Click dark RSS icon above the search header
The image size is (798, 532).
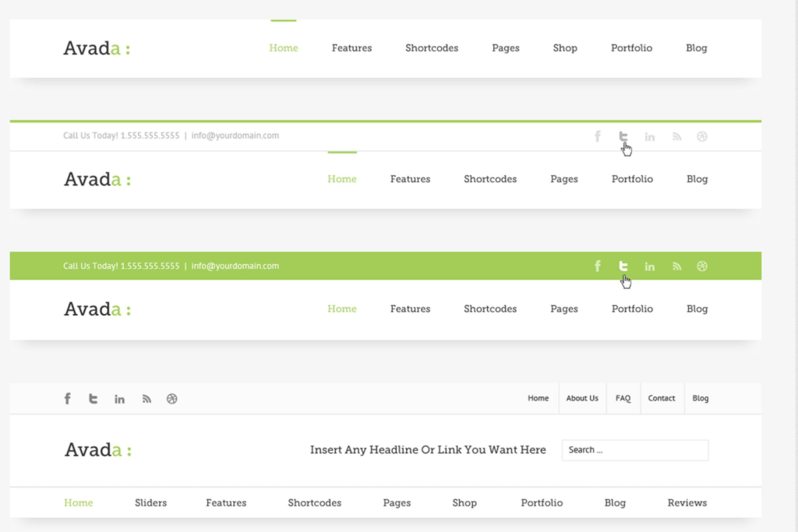click(x=147, y=400)
